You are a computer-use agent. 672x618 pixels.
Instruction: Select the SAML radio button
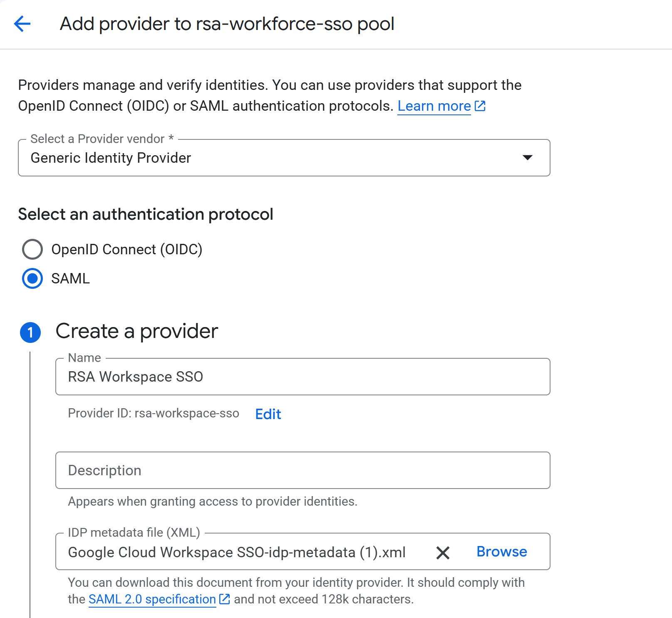pos(32,278)
